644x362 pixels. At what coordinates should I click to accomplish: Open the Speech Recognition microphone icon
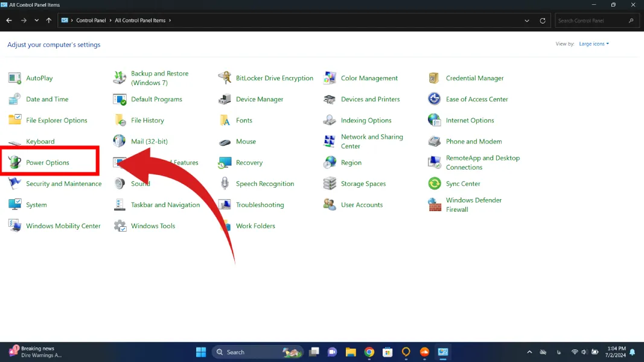[225, 183]
